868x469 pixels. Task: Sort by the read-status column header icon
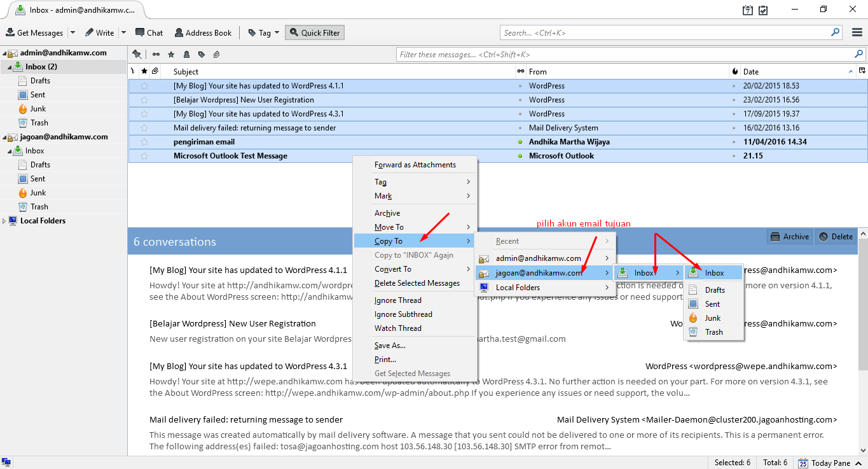[521, 71]
